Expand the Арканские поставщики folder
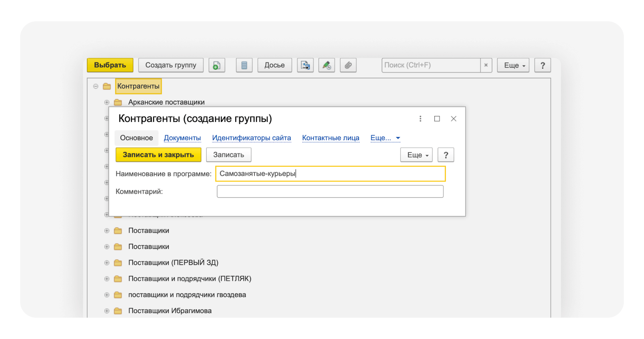Viewport: 644px width, 339px height. click(x=107, y=102)
